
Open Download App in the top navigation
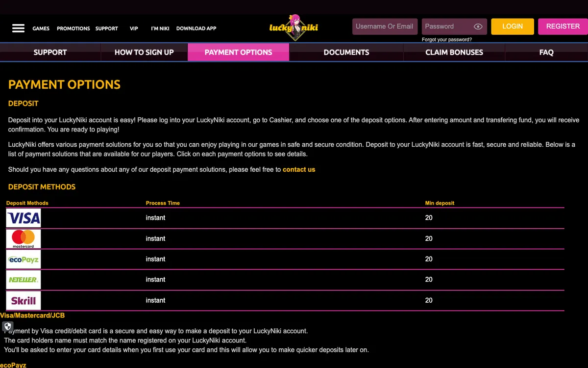[x=196, y=28]
